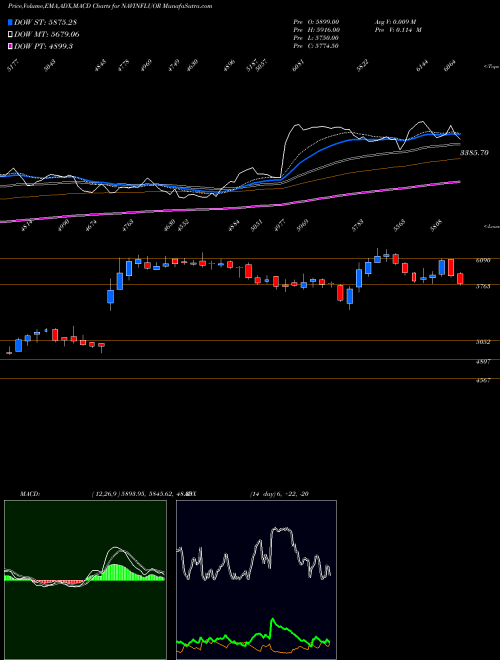Click the 5969 low value label
The height and width of the screenshot is (660, 500).
303,226
